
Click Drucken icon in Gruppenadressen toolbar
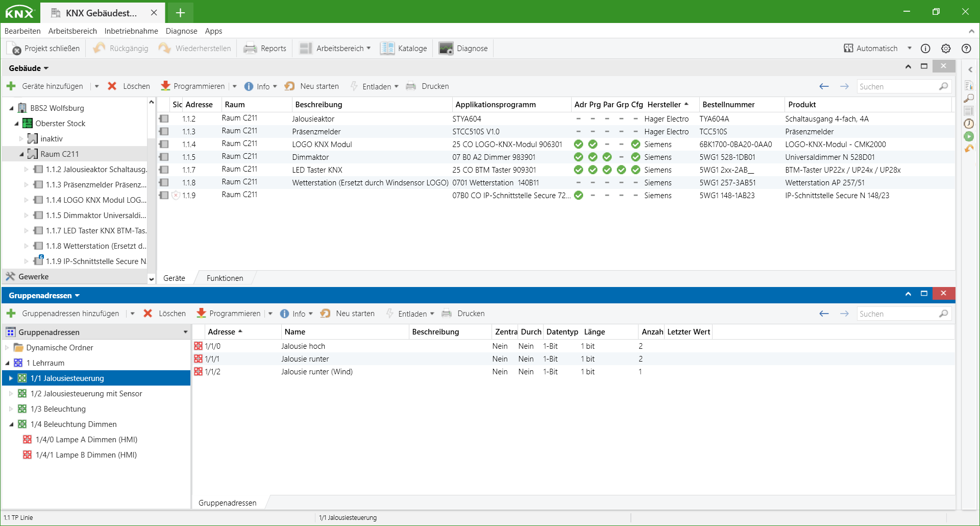pyautogui.click(x=447, y=314)
